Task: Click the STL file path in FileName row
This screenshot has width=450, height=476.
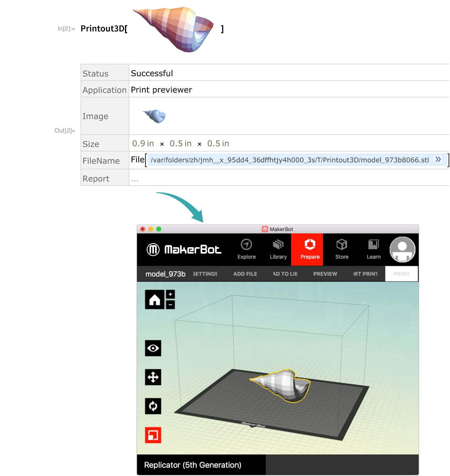Action: click(x=290, y=160)
